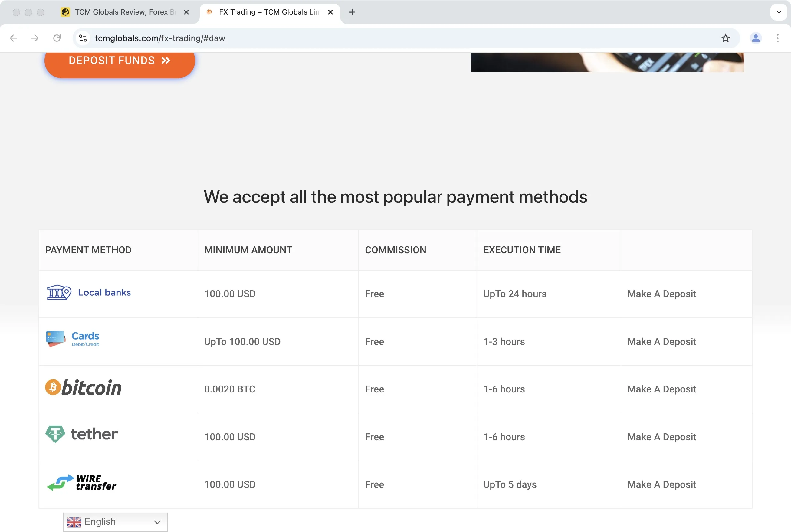Click the browser forward arrow
Viewport: 791px width, 532px height.
point(35,38)
